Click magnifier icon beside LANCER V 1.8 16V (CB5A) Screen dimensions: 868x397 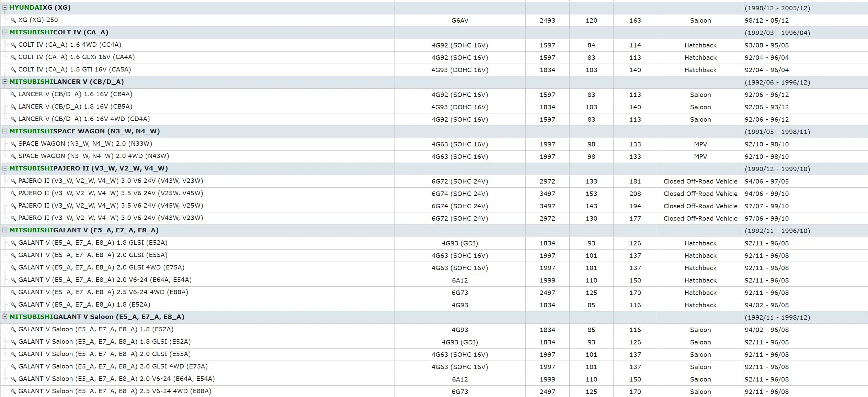pos(13,107)
